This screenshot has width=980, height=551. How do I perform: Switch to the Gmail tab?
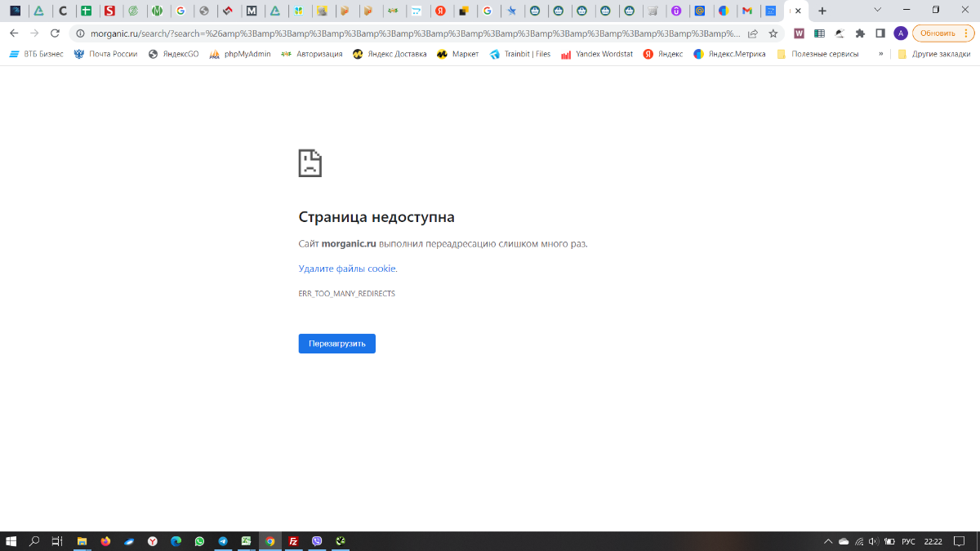[x=746, y=11]
